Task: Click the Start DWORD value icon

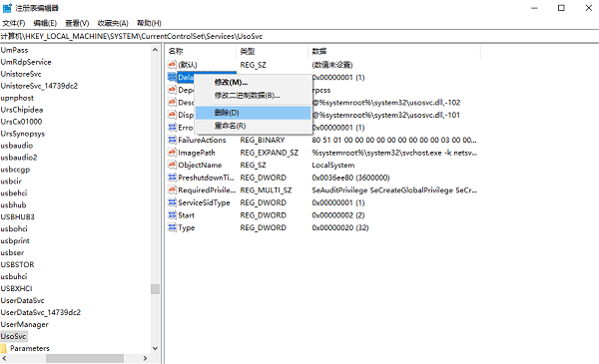Action: [172, 215]
